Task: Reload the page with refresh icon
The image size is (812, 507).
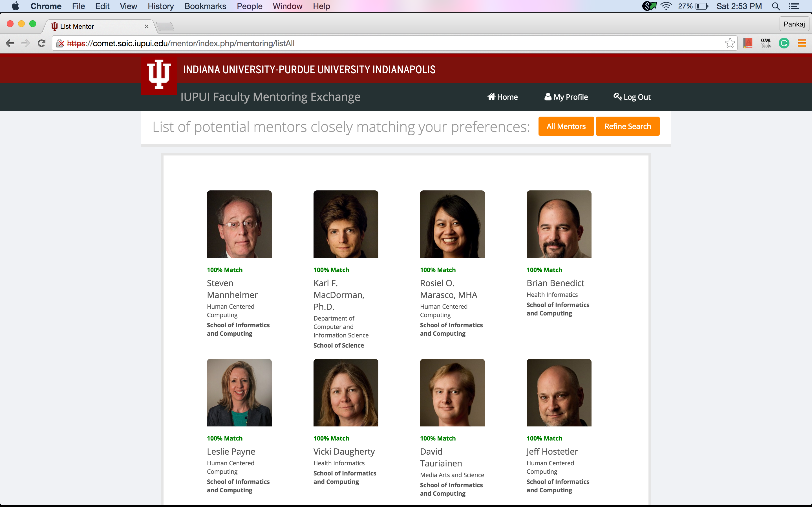Action: [42, 43]
